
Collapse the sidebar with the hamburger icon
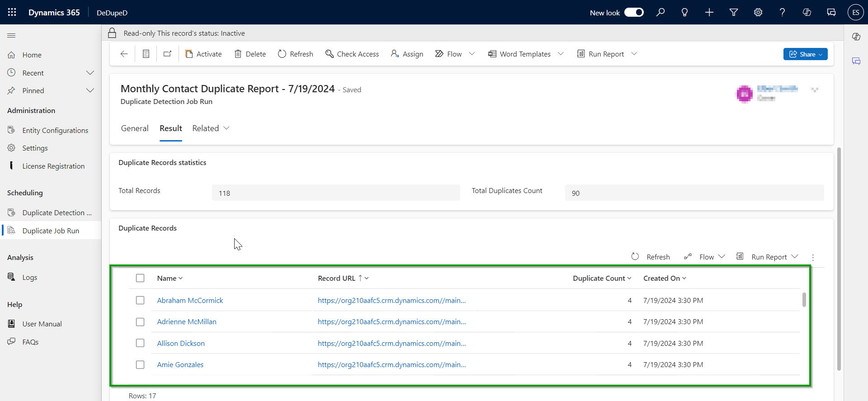click(x=12, y=35)
